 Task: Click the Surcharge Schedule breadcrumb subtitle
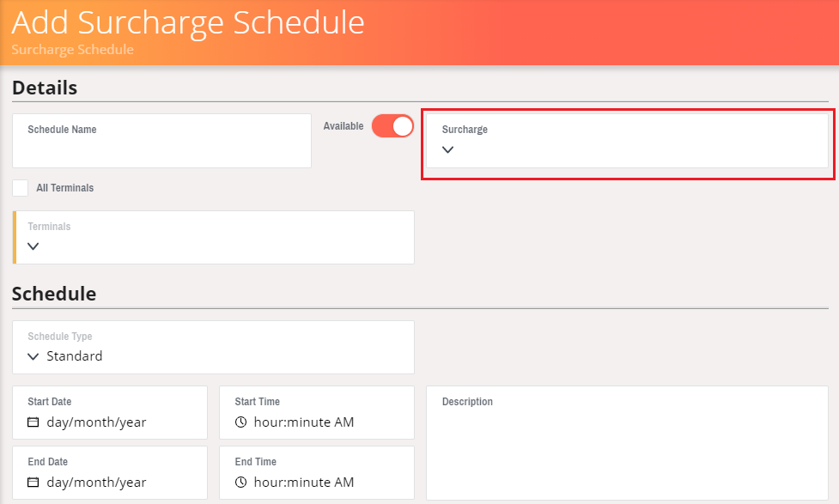pyautogui.click(x=73, y=49)
